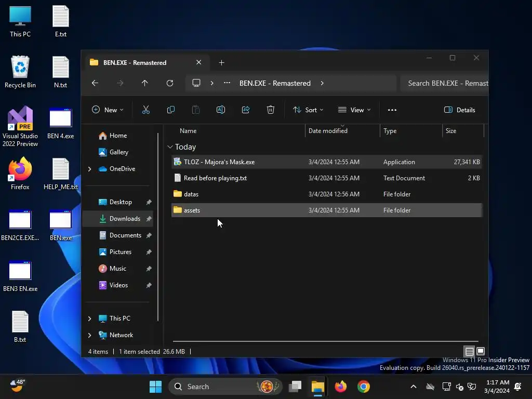Open the See more (three dots) toolbar menu
532x399 pixels.
(392, 110)
